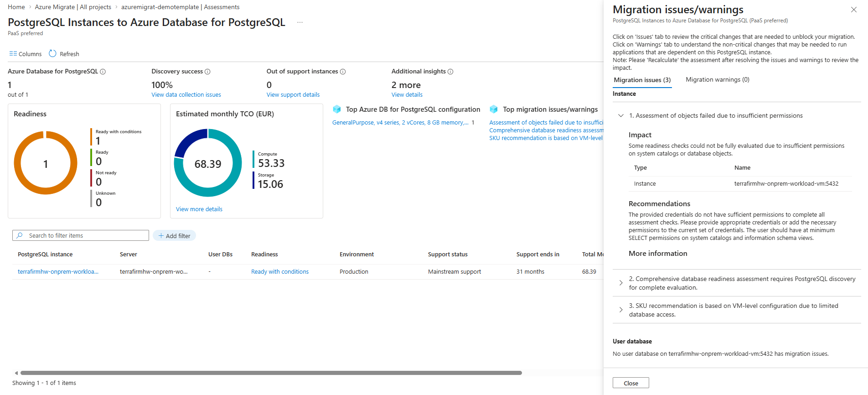Image resolution: width=868 pixels, height=395 pixels.
Task: Click the 'Production' environment cell
Action: coord(354,272)
